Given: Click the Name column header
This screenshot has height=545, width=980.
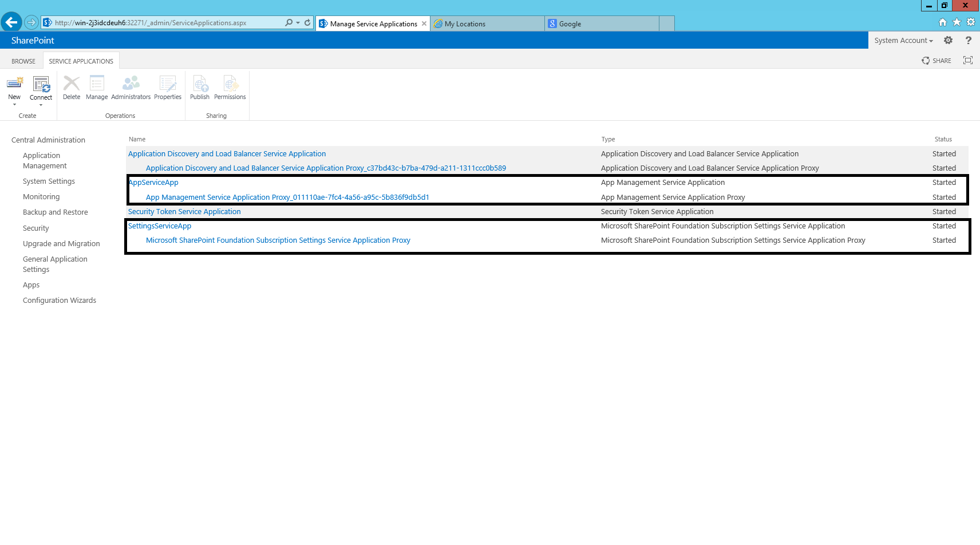Looking at the screenshot, I should [x=137, y=139].
